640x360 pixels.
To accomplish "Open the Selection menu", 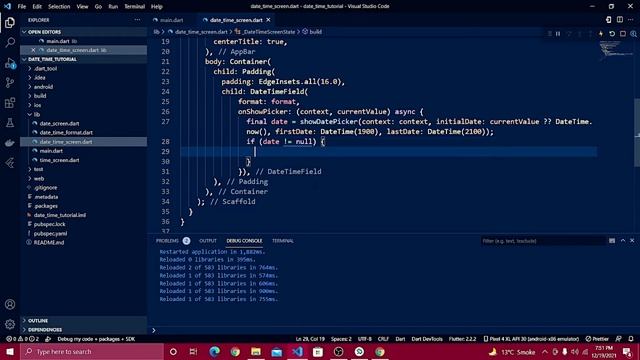I will pyautogui.click(x=59, y=7).
